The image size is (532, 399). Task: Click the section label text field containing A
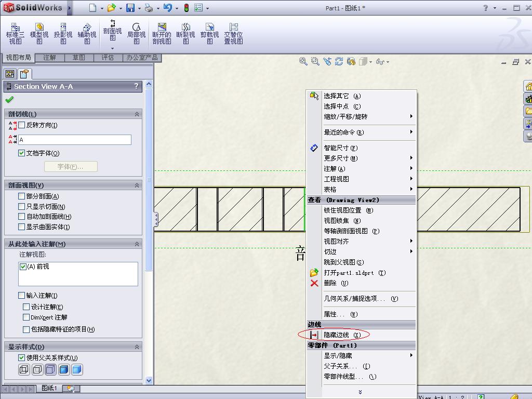pos(75,140)
